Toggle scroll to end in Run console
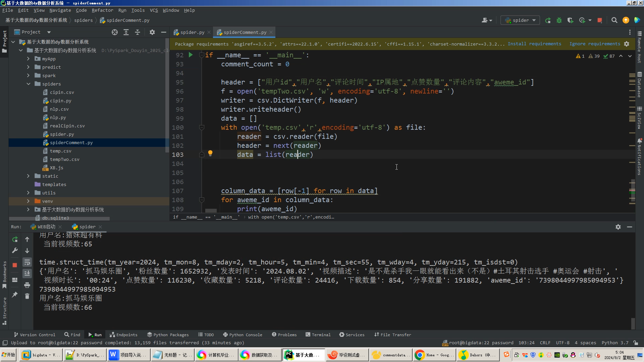Screen dimensions: 644x362 (x=27, y=274)
